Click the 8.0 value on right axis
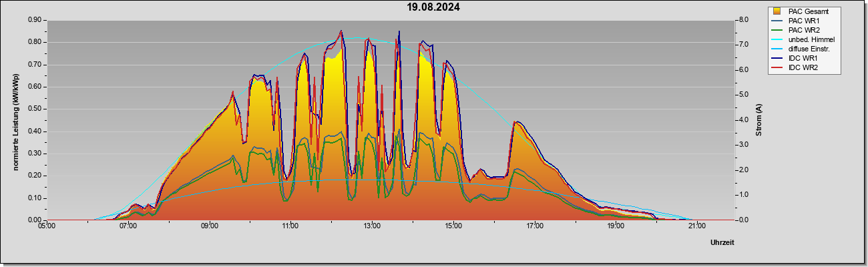Screen dimensions: 868x267 coord(742,20)
